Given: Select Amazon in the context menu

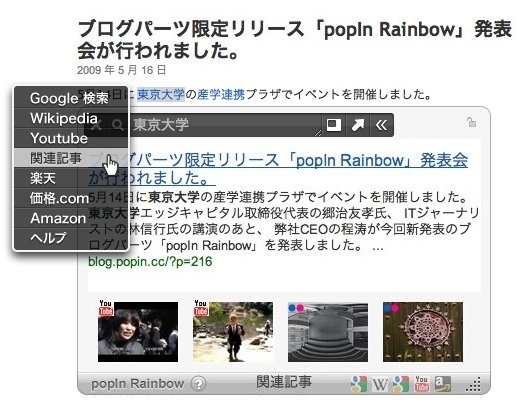Looking at the screenshot, I should pos(71,218).
